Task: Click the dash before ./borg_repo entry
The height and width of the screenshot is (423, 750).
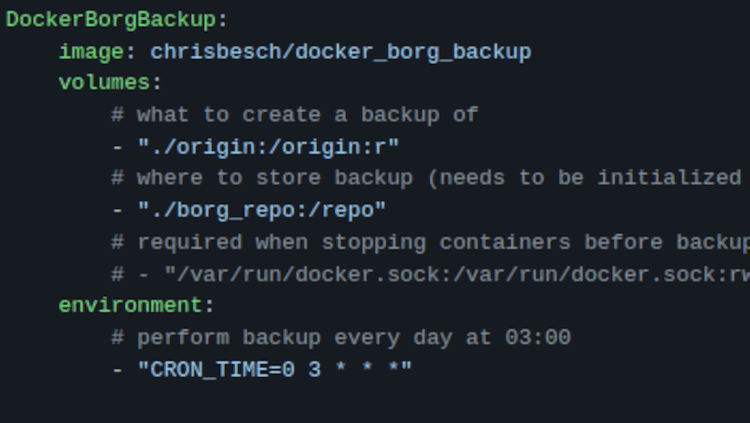Action: click(x=118, y=210)
